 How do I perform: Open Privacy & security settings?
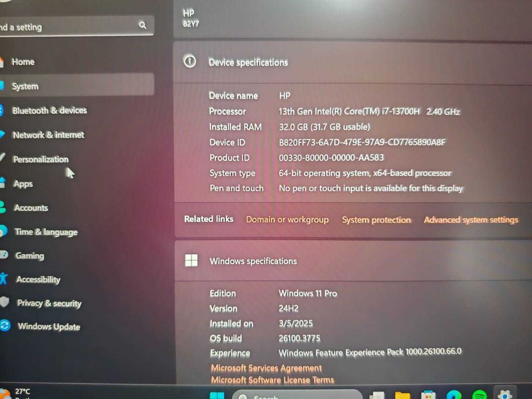click(49, 303)
